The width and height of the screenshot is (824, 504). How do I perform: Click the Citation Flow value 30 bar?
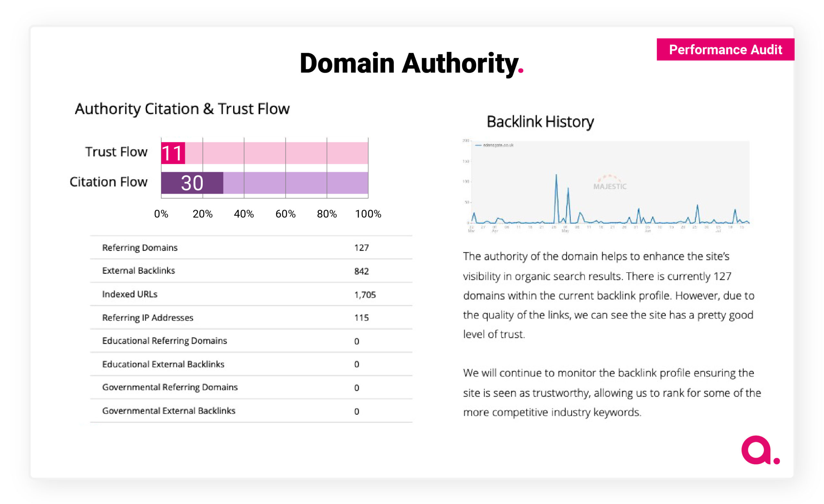coord(192,183)
